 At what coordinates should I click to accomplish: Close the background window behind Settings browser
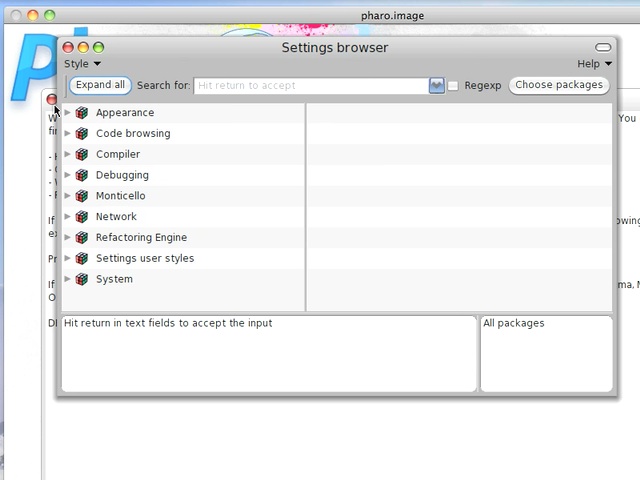click(51, 99)
